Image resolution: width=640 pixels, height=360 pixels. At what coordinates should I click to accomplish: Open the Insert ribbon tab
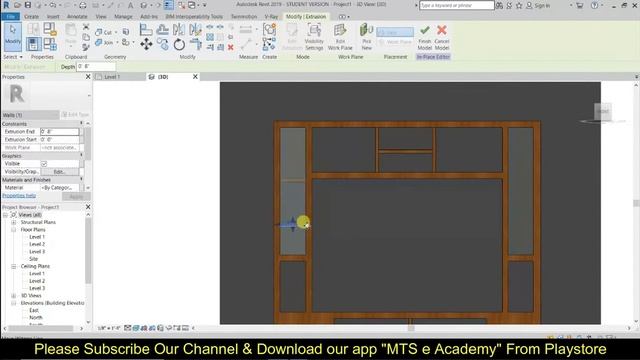click(53, 17)
